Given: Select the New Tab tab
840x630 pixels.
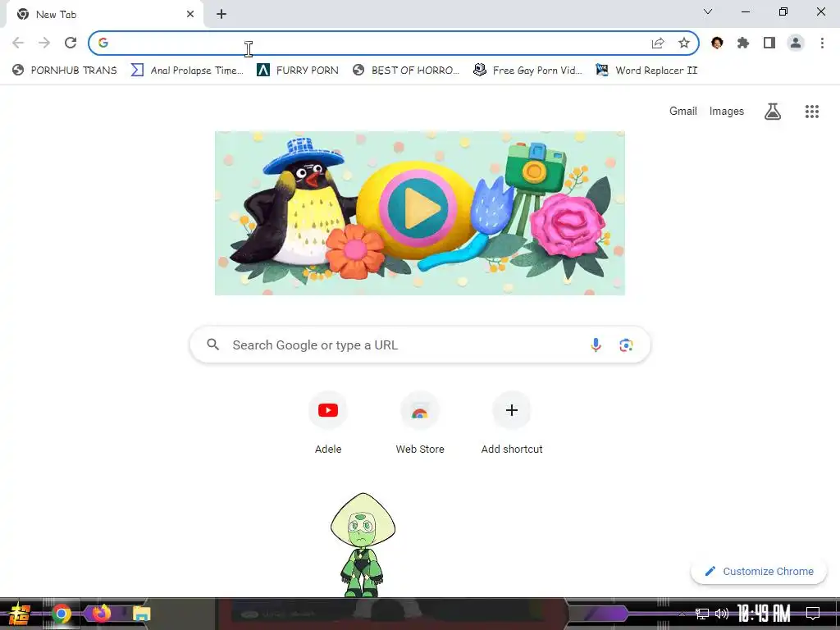Looking at the screenshot, I should click(x=104, y=15).
